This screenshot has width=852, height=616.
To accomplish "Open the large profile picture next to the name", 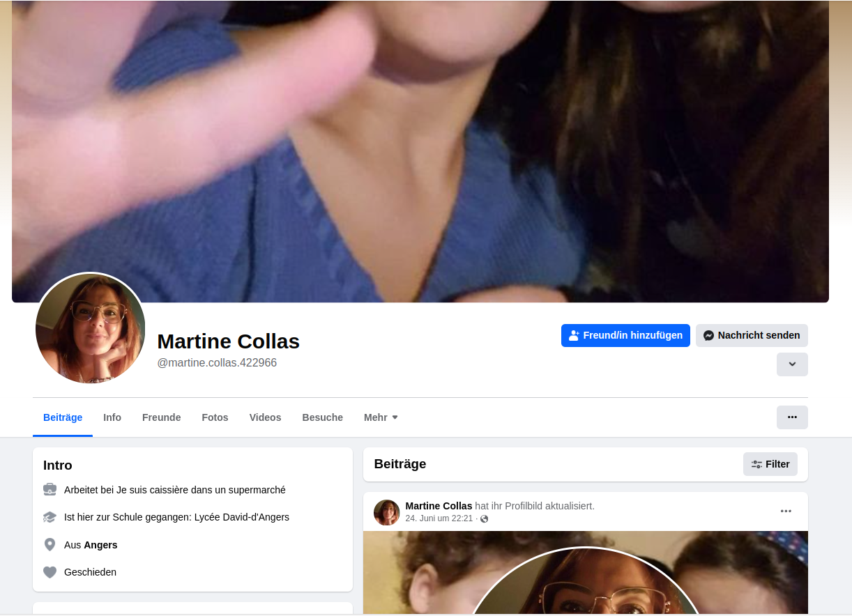I will coord(91,328).
